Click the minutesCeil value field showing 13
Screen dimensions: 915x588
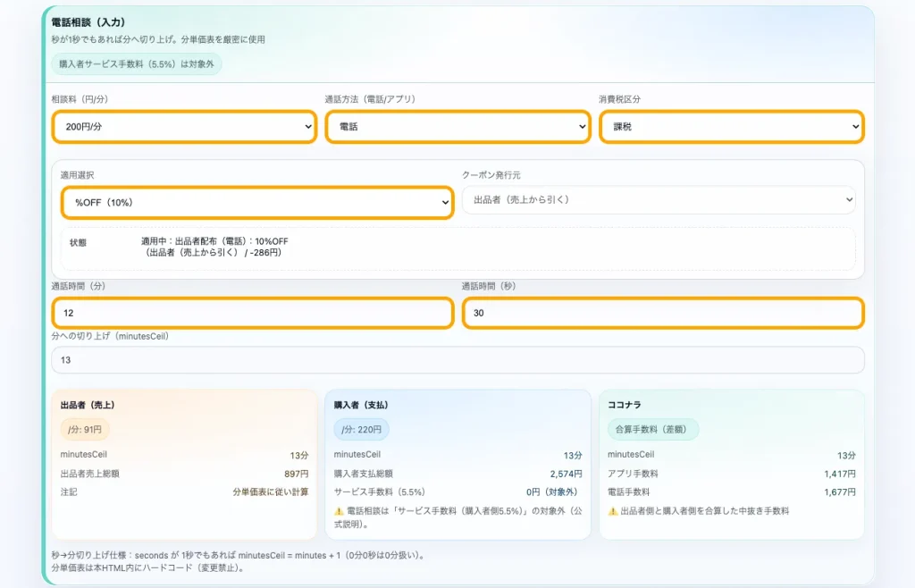tap(457, 359)
